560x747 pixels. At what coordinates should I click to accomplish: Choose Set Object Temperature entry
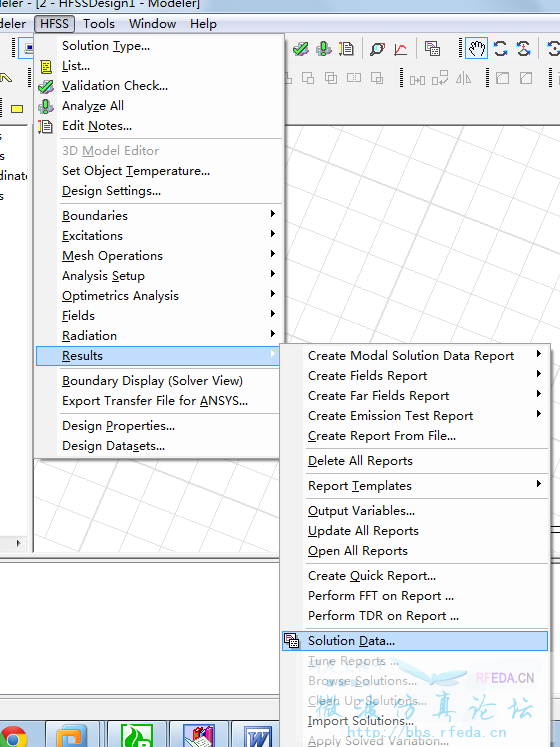tap(161, 171)
